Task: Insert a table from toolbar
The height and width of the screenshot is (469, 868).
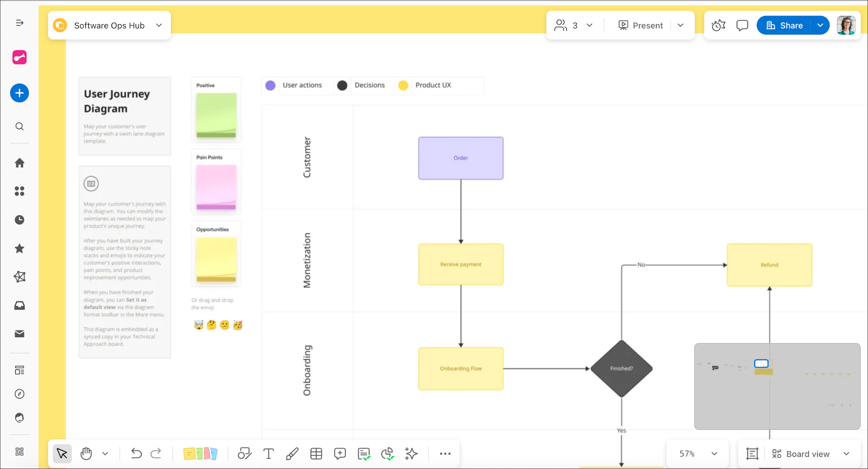Action: (316, 454)
